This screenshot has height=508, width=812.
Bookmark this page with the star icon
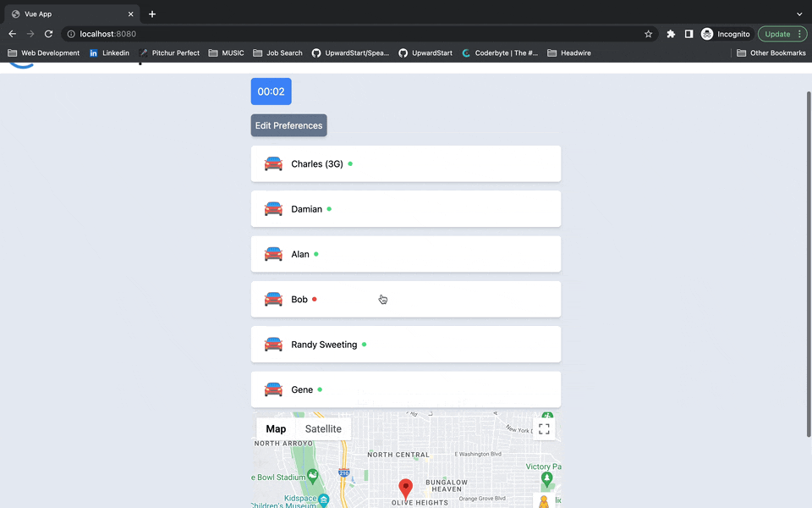(649, 34)
